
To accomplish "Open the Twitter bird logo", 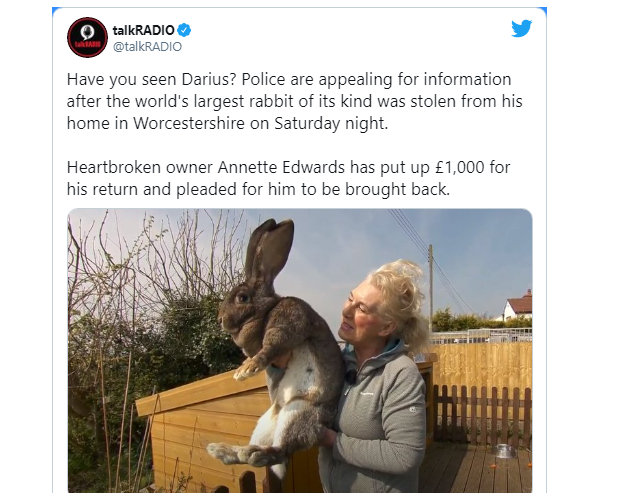I will click(522, 28).
